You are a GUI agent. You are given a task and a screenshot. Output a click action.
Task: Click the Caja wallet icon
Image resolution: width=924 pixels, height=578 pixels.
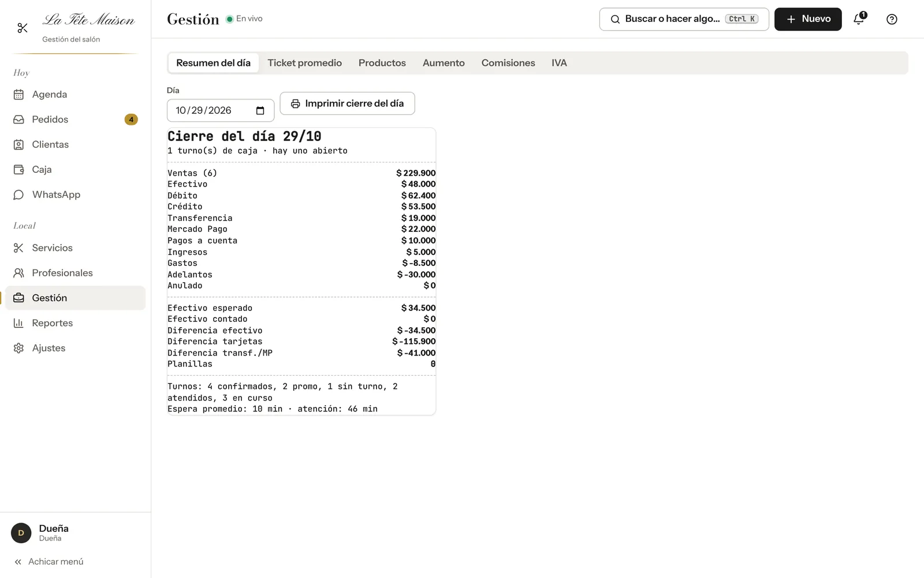tap(18, 169)
